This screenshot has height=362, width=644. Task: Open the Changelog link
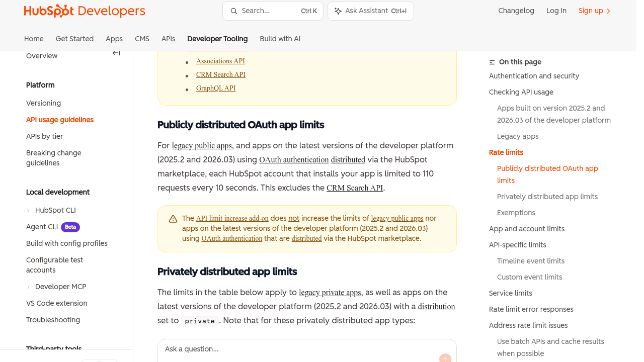[x=516, y=11]
